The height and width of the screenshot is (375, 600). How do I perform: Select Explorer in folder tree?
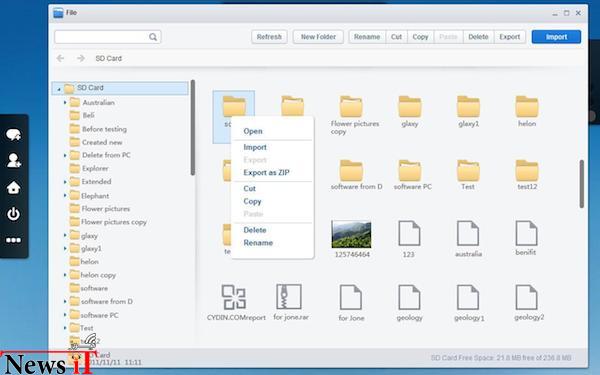[x=95, y=168]
